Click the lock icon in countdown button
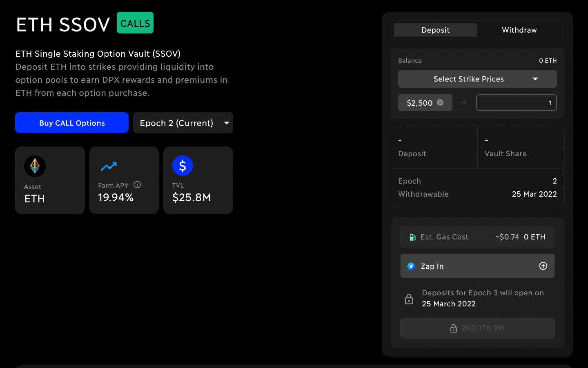 pyautogui.click(x=453, y=328)
